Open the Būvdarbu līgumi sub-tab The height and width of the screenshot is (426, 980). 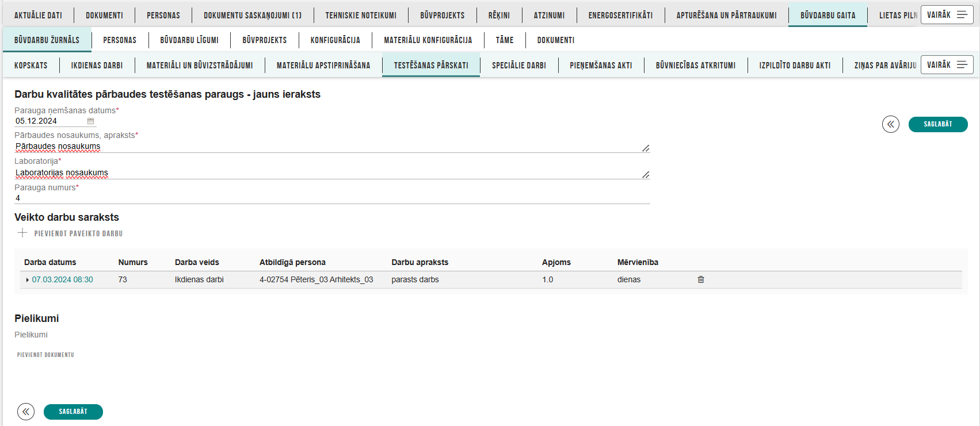click(189, 40)
